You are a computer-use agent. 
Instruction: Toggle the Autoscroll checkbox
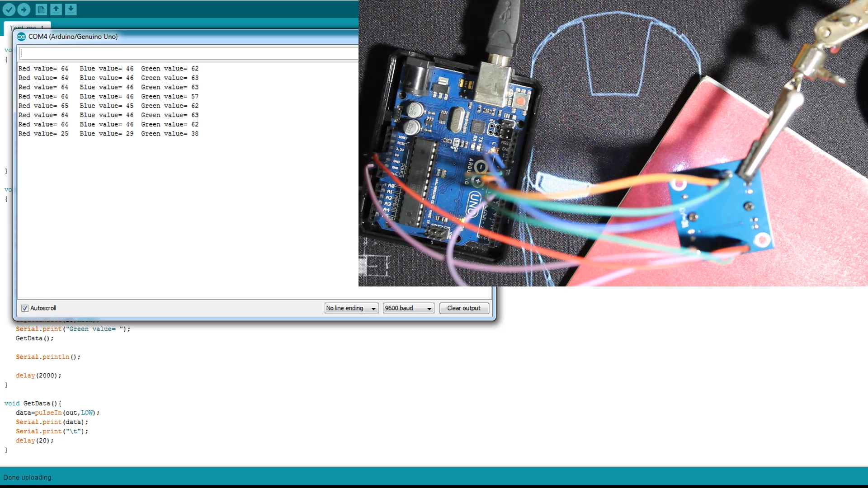click(25, 308)
